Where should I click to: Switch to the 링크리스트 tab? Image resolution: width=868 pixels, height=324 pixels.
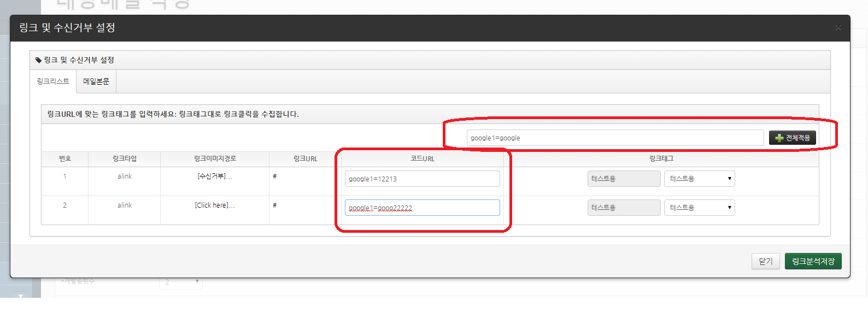53,81
